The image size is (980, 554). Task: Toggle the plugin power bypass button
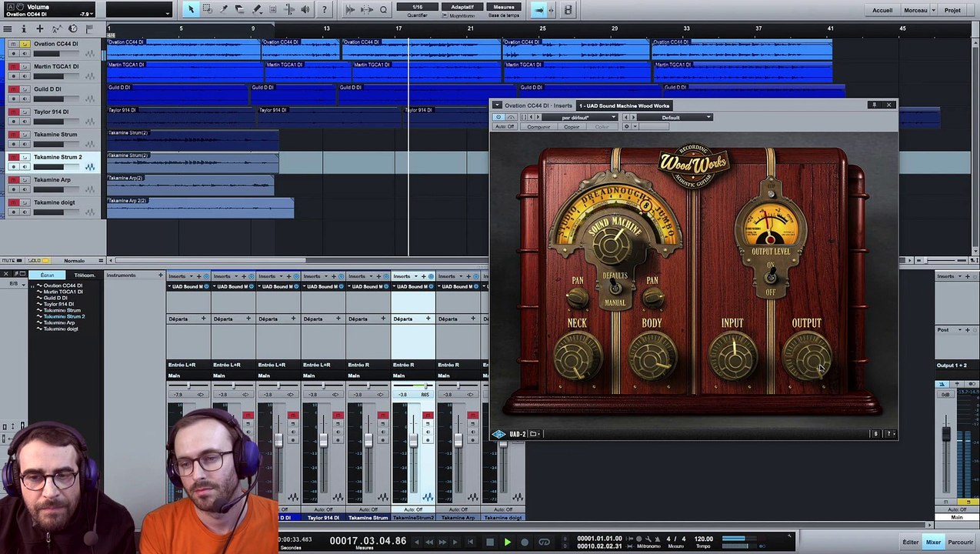point(498,117)
